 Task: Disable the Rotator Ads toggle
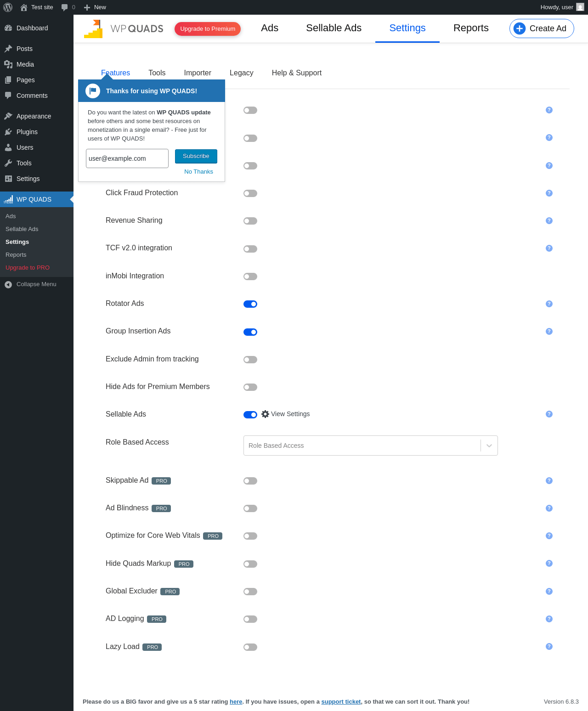(250, 304)
